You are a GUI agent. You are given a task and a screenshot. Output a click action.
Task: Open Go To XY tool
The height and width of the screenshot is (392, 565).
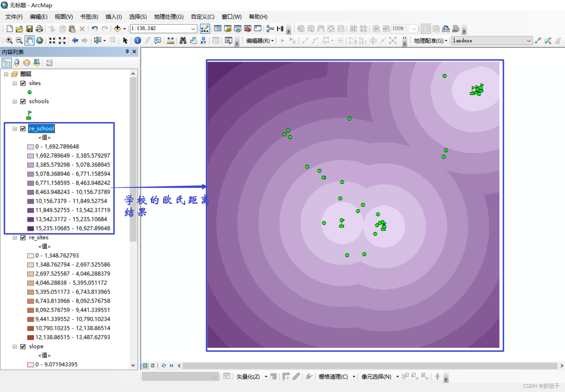(203, 40)
